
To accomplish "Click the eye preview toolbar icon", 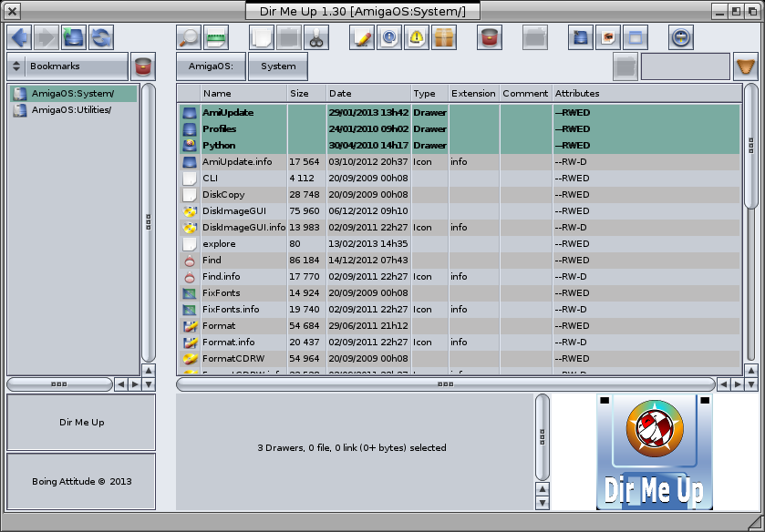I will (608, 37).
